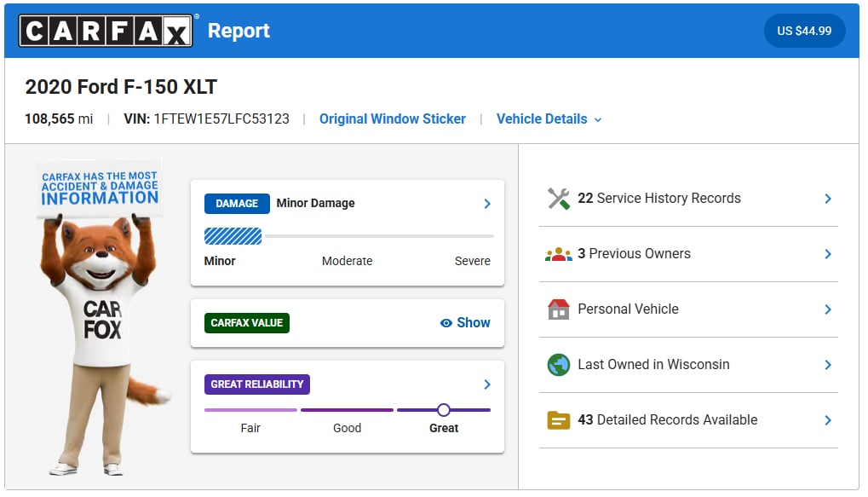The height and width of the screenshot is (497, 868).
Task: Click the "Great" reliability label
Action: (x=444, y=428)
